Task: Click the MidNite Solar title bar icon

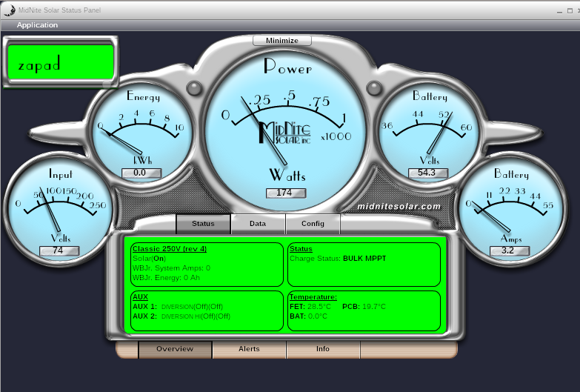Action: click(x=9, y=8)
